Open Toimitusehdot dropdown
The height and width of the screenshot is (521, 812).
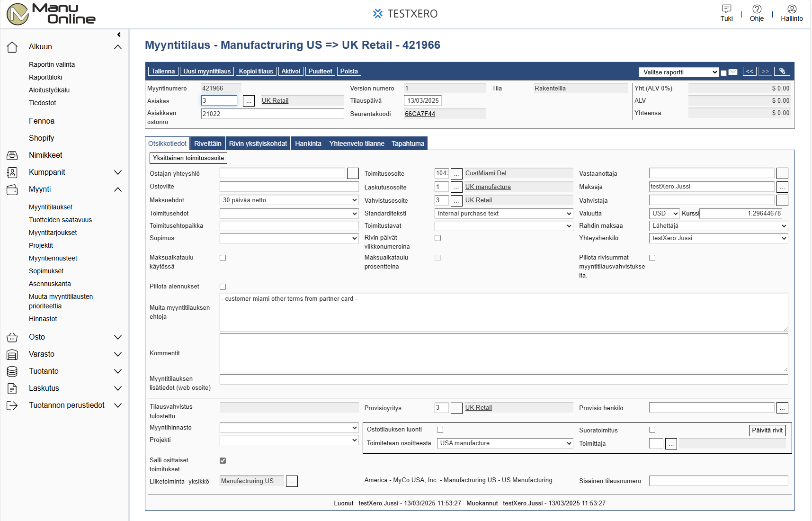click(x=289, y=214)
